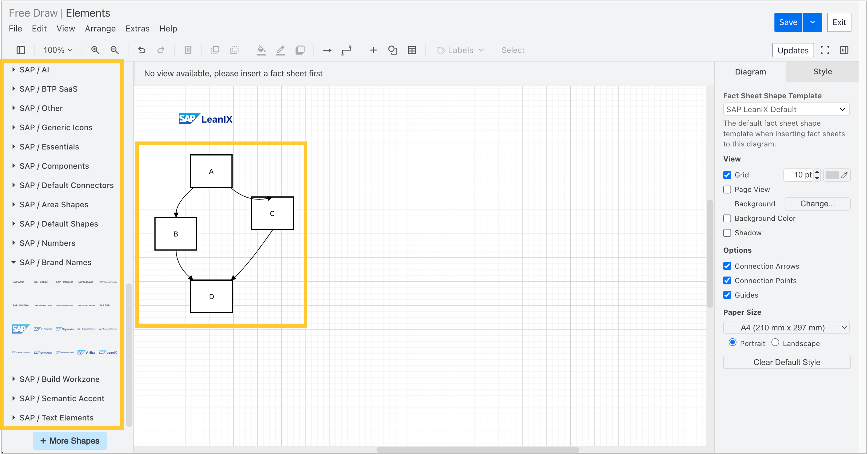Viewport: 868px width, 454px height.
Task: Select the Landscape orientation radio button
Action: tap(775, 343)
